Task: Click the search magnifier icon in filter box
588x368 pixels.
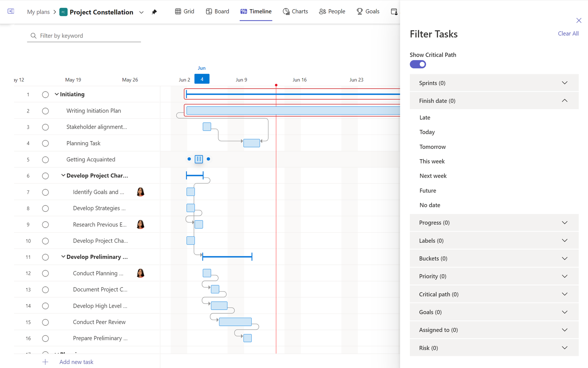Action: 33,36
